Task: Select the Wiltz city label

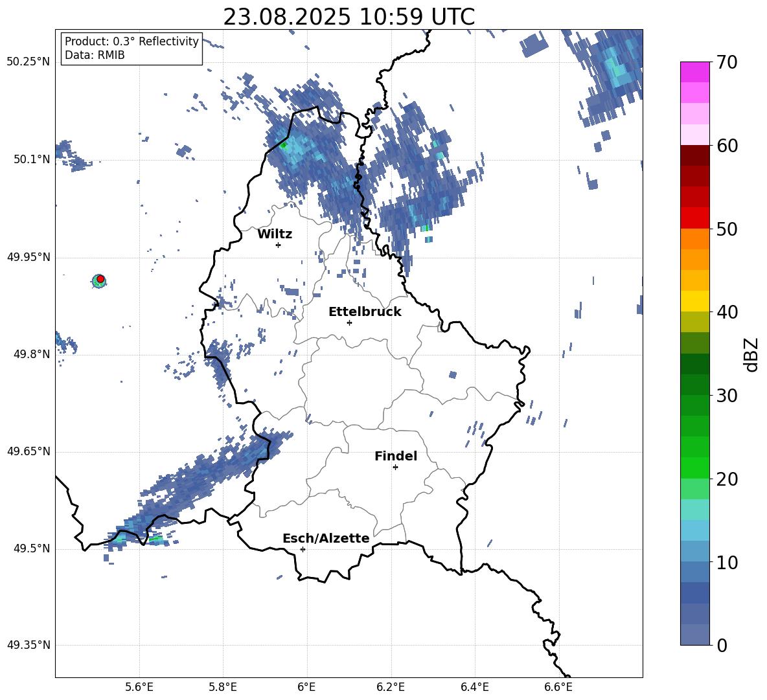Action: point(275,234)
